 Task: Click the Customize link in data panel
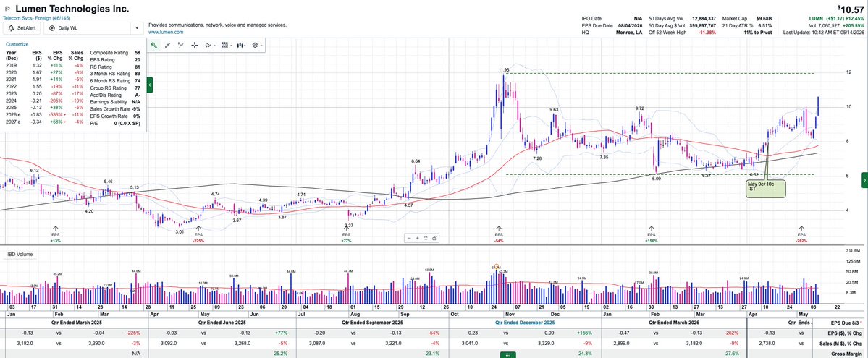click(17, 44)
